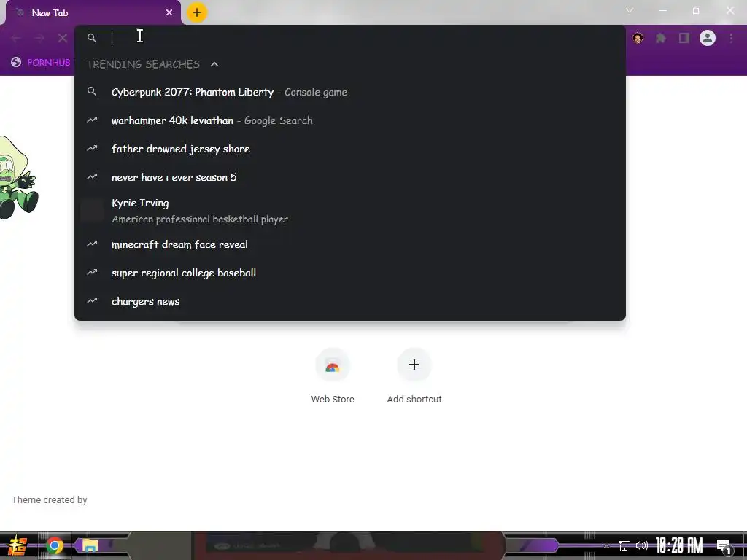Toggle the side panel icon
Image resolution: width=747 pixels, height=560 pixels.
click(x=684, y=38)
